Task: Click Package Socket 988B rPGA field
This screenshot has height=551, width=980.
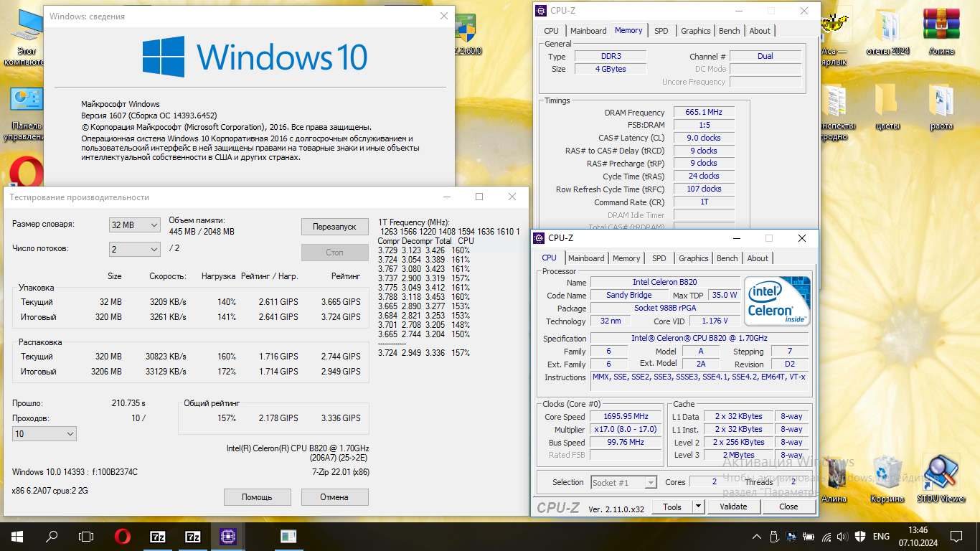Action: point(665,309)
